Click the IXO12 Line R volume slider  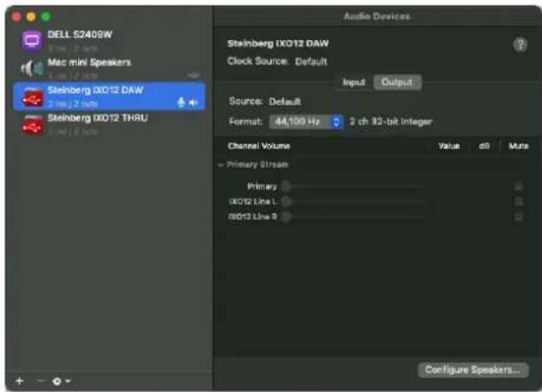point(354,217)
